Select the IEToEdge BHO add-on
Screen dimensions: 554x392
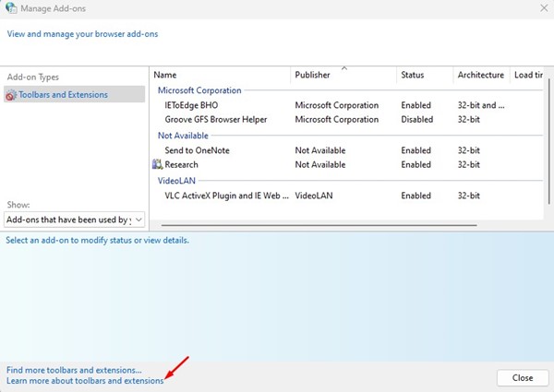coord(191,105)
